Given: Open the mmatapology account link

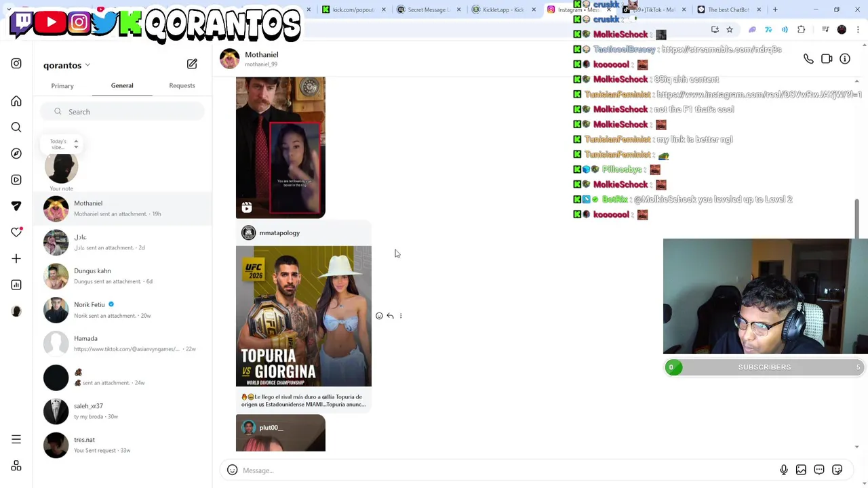Looking at the screenshot, I should (279, 233).
